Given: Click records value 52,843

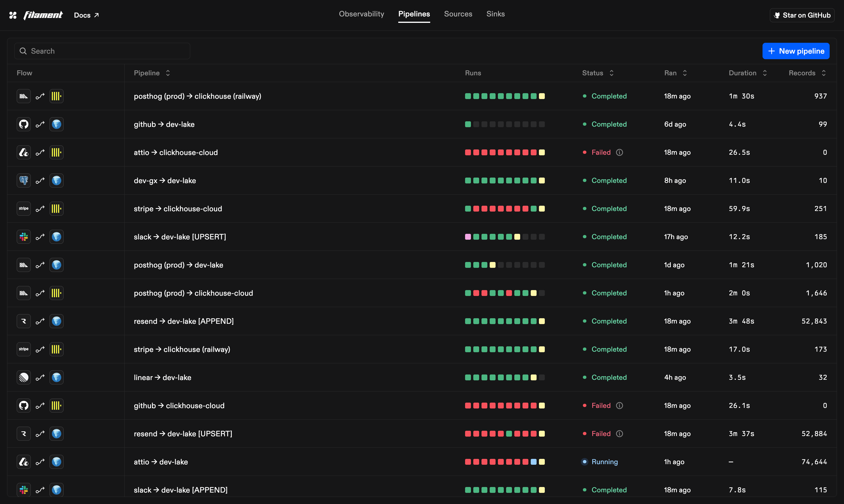Looking at the screenshot, I should point(814,321).
